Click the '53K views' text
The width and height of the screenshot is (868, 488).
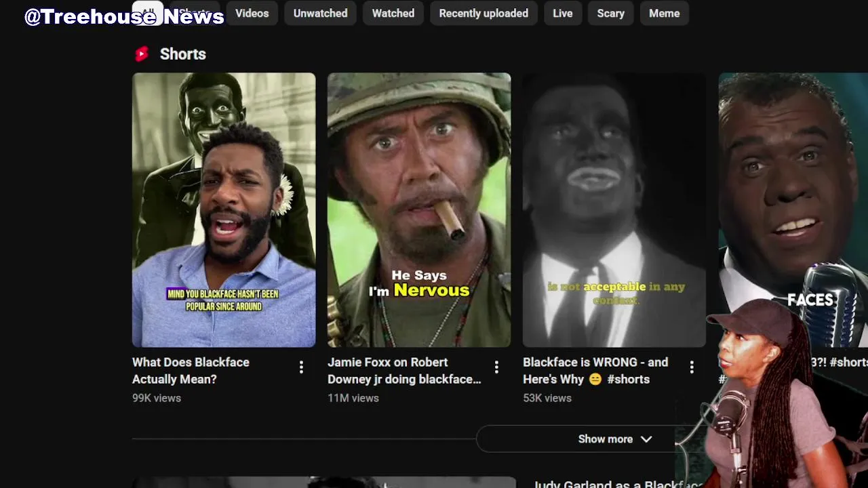point(547,398)
